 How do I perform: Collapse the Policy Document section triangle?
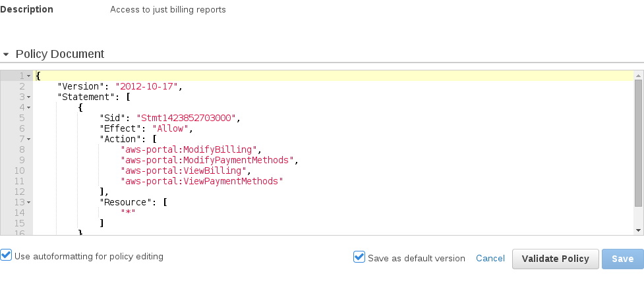[6, 55]
